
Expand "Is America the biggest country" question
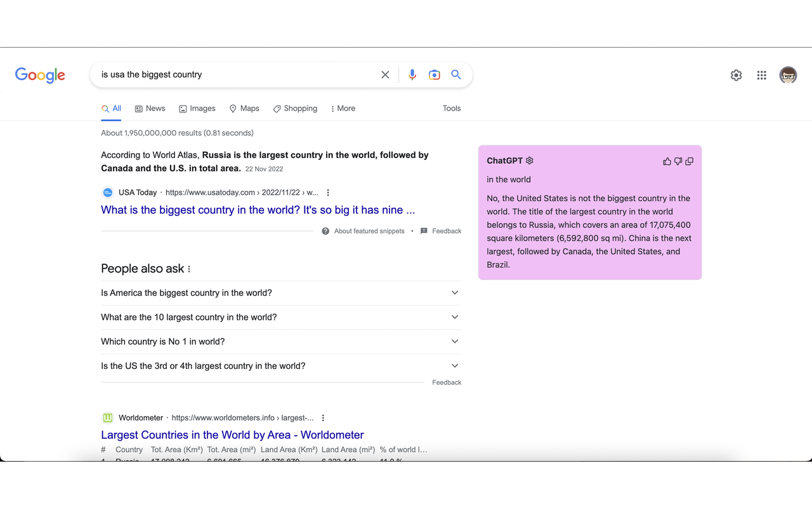281,293
